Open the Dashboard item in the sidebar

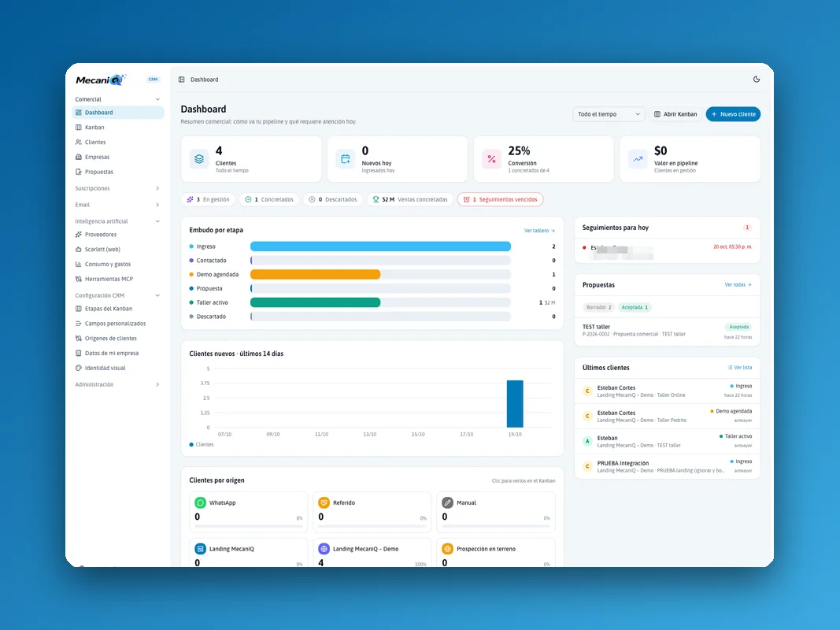pyautogui.click(x=118, y=113)
